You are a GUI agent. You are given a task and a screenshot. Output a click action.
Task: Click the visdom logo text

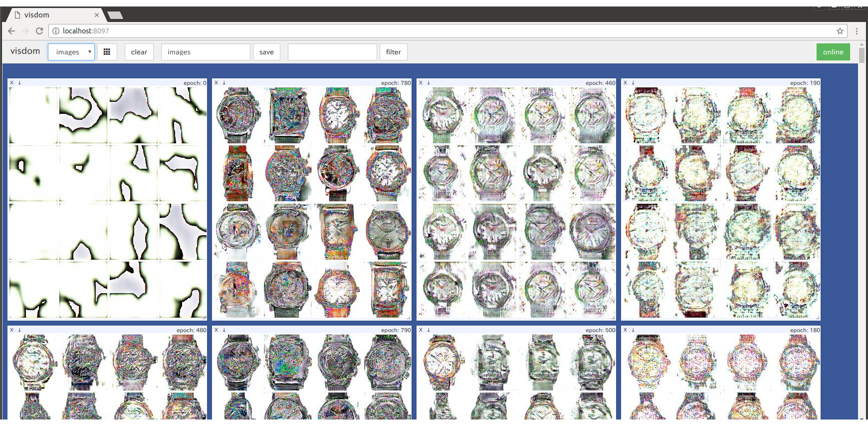[x=25, y=51]
